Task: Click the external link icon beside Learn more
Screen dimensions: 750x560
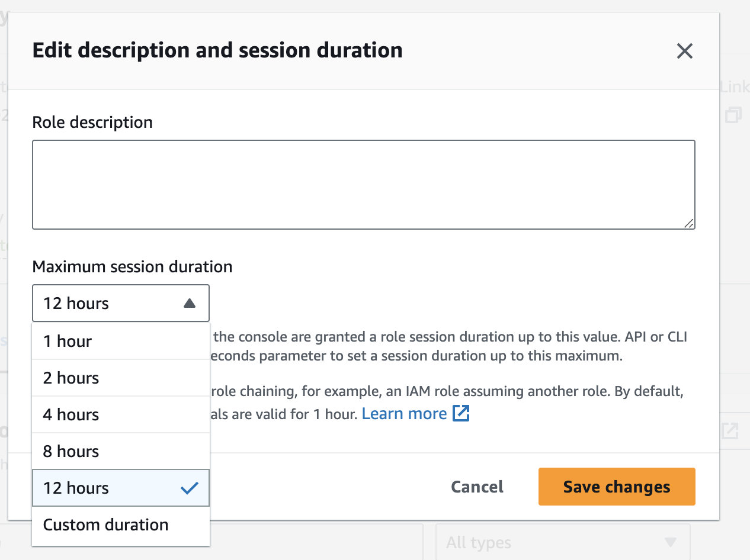Action: click(461, 413)
